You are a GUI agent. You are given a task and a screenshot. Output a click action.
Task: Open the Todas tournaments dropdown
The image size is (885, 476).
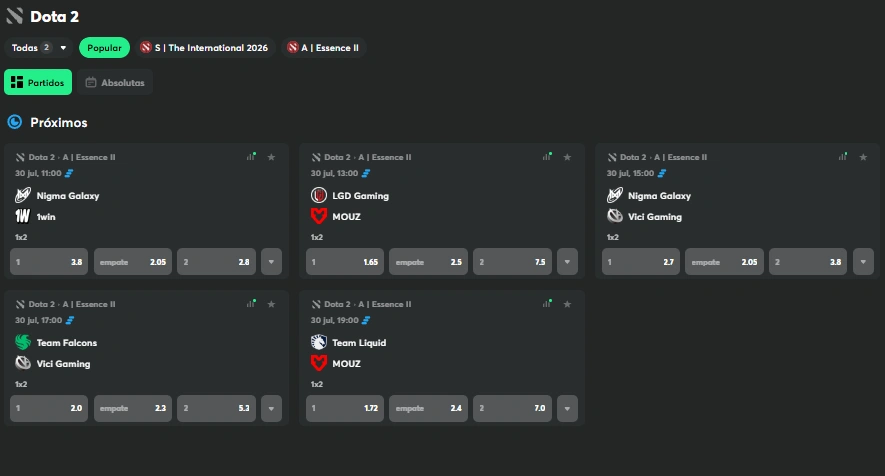39,47
